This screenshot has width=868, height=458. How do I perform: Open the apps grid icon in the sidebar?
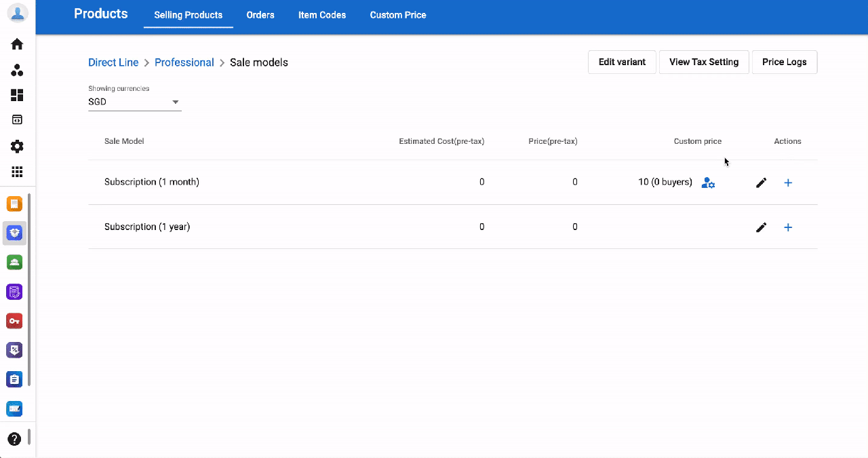point(17,172)
